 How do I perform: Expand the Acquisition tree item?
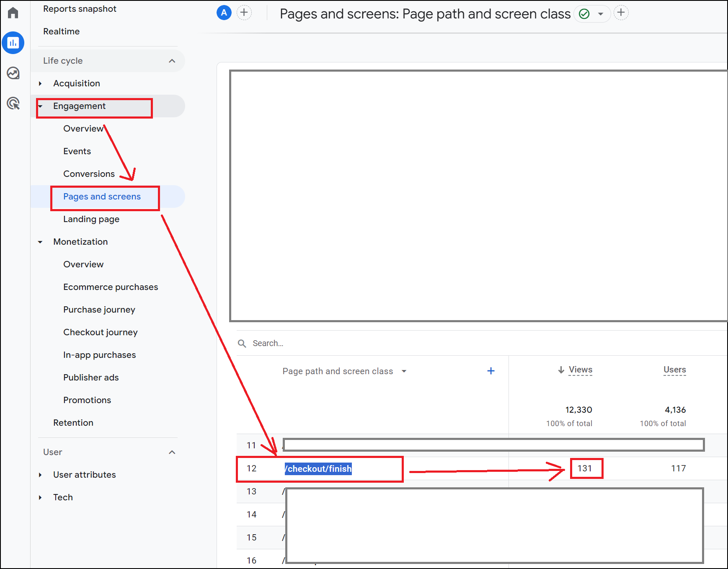[40, 83]
